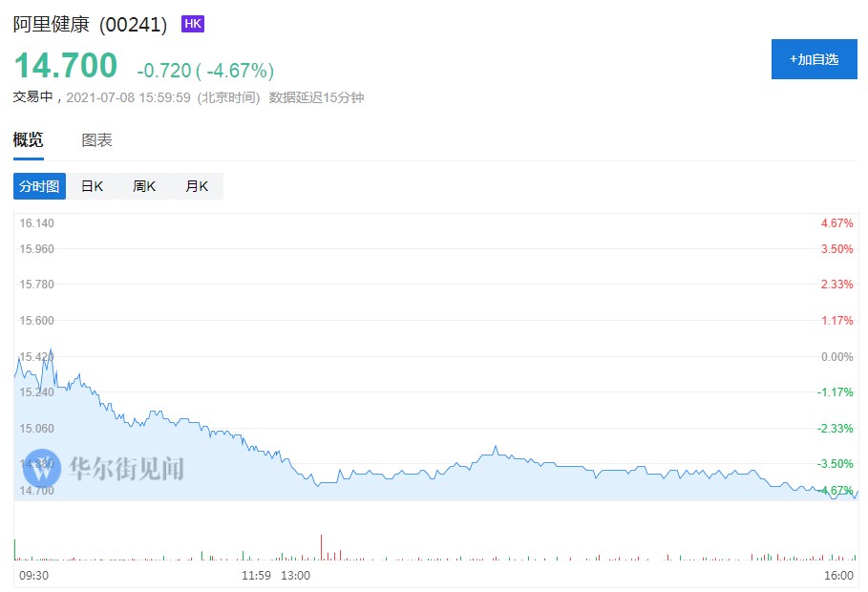
Task: Click the 16.140 price axis label
Action: [x=37, y=222]
